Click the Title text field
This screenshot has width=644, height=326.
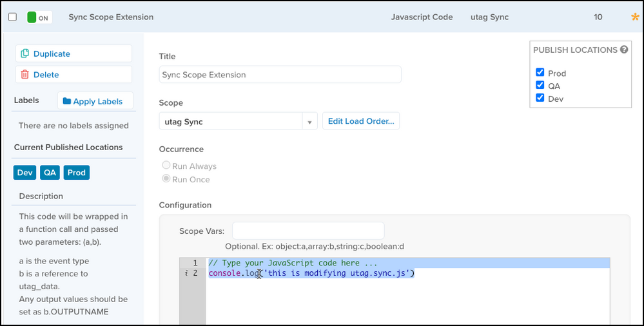coord(280,75)
